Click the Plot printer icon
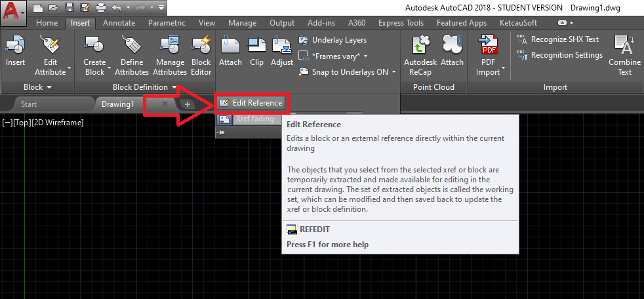The image size is (644, 299). pos(101,7)
